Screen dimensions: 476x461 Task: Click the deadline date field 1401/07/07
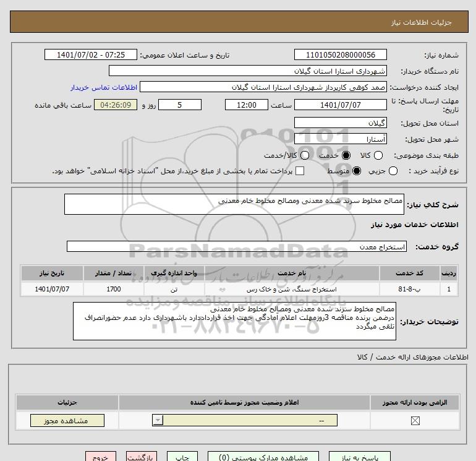coord(340,105)
